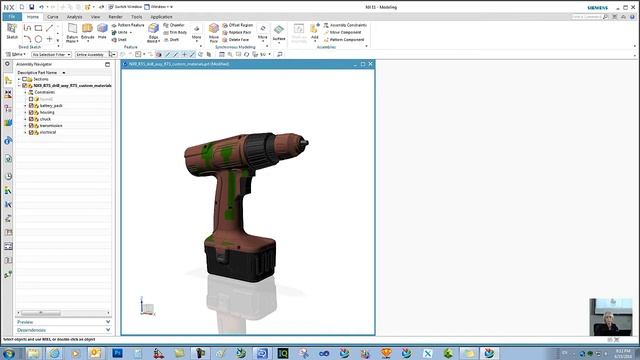
Task: Expand the Constraints tree node
Action: point(25,92)
